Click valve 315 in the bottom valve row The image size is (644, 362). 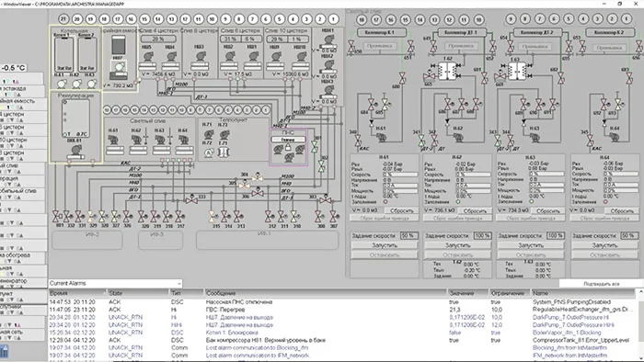click(x=213, y=216)
